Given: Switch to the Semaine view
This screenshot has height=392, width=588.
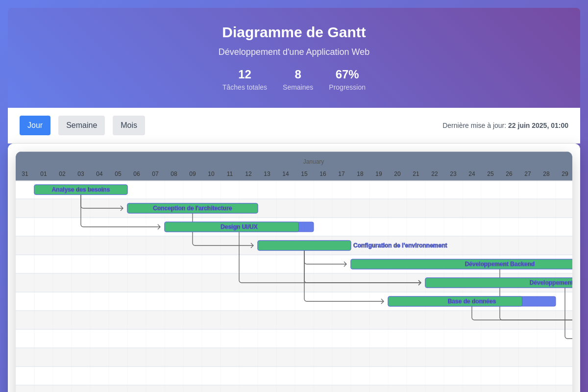Looking at the screenshot, I should (81, 125).
